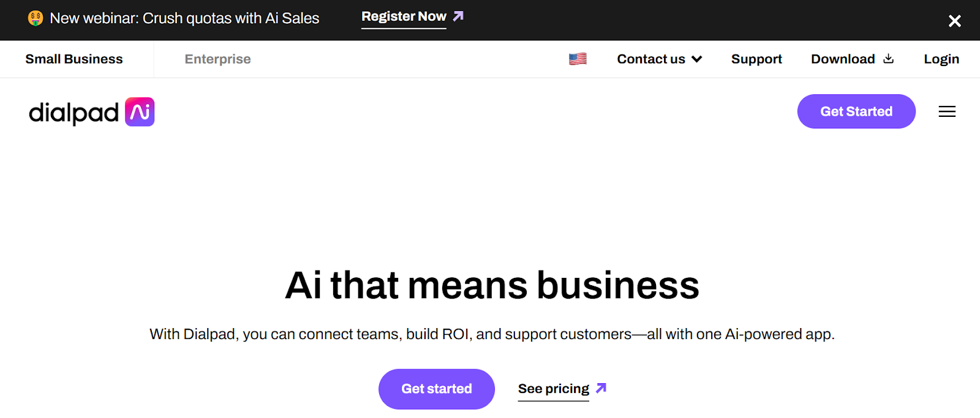Expand the Contact us dropdown
Viewport: 980px width, 418px height.
coord(650,59)
